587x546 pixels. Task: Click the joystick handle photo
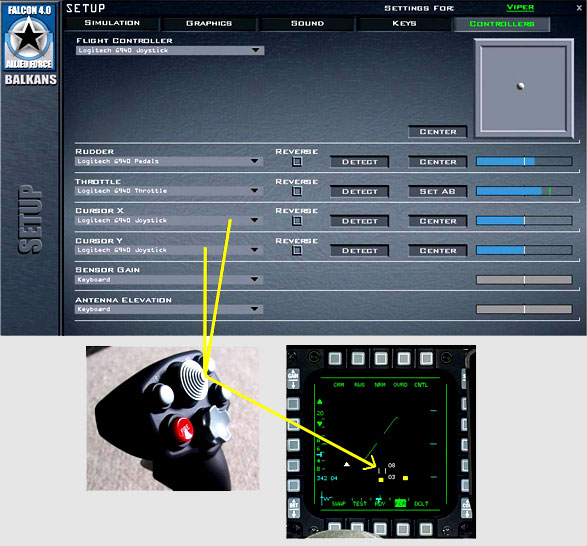[173, 418]
